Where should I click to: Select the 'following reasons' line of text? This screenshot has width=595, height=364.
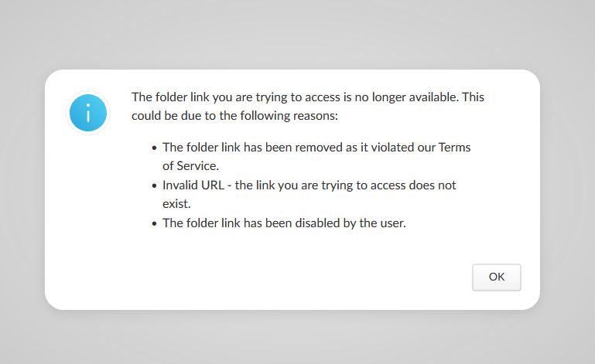point(234,116)
